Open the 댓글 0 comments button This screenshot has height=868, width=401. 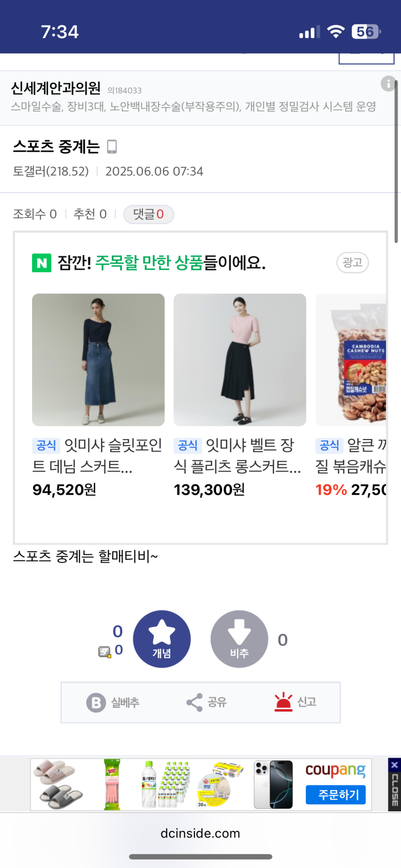(x=148, y=214)
